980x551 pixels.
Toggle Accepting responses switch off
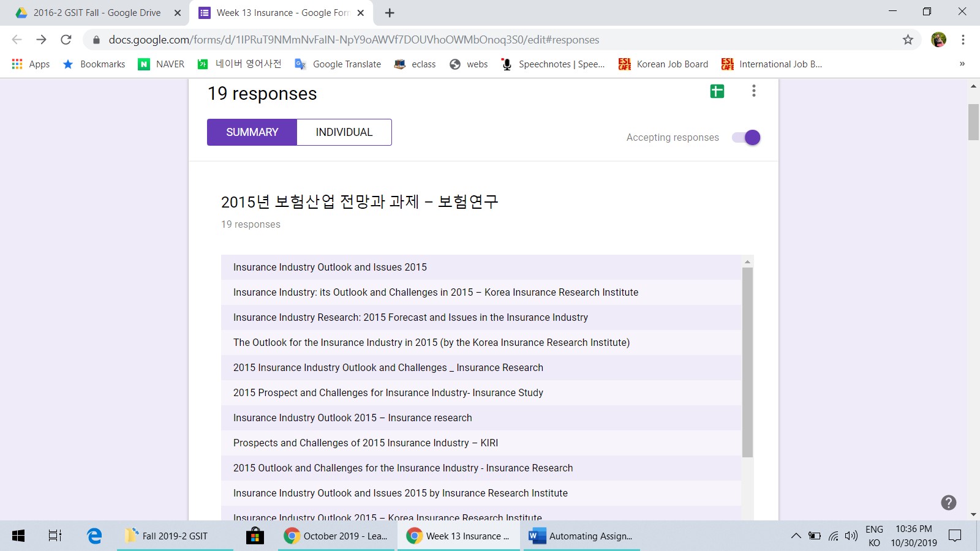[x=747, y=138]
